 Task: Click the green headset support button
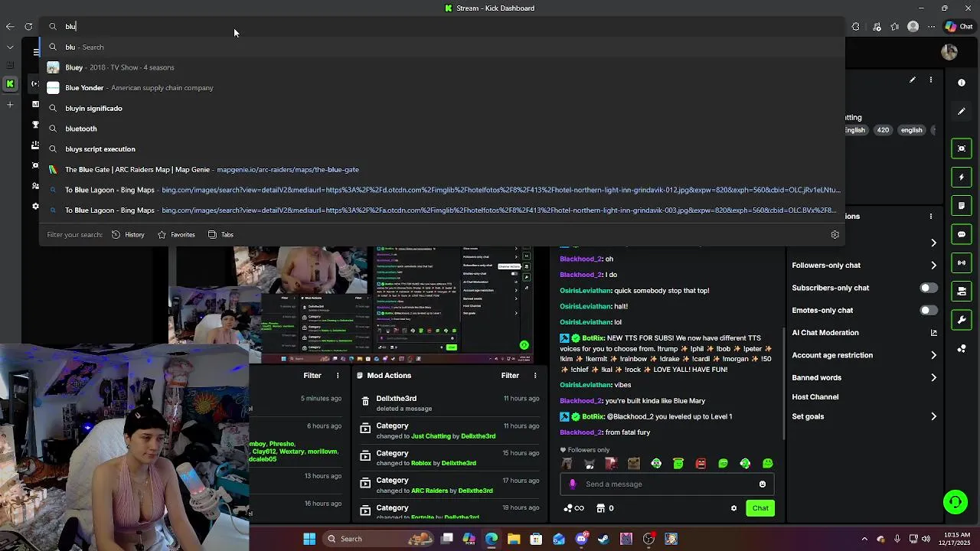(955, 502)
